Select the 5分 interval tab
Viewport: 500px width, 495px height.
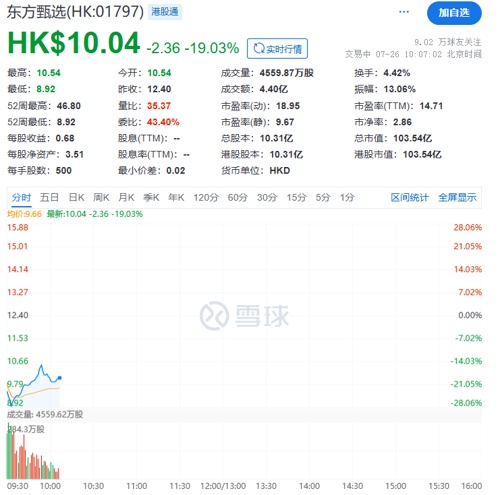(x=323, y=198)
